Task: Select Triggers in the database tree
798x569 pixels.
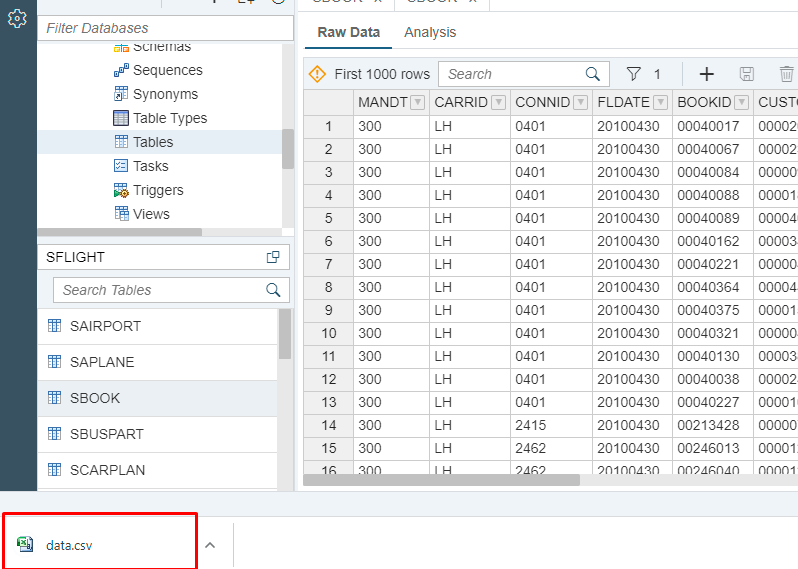Action: point(158,190)
